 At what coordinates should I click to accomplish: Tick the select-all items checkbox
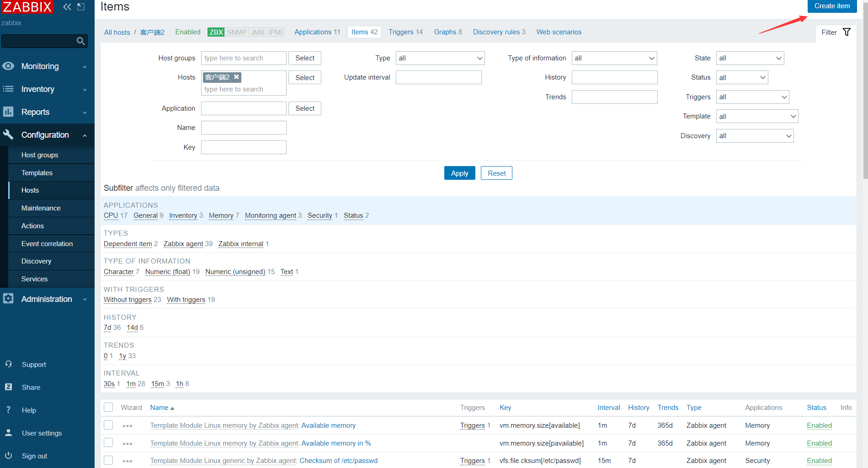pyautogui.click(x=108, y=407)
